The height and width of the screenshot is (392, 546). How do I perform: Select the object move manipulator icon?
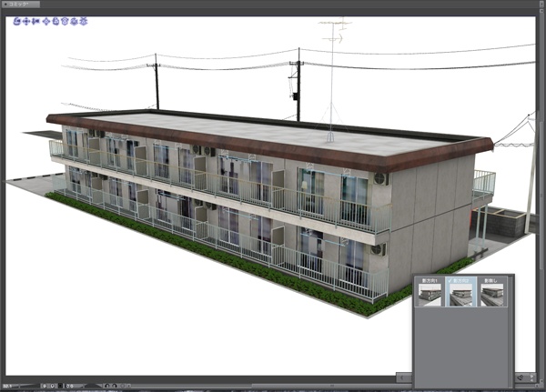pyautogui.click(x=46, y=22)
